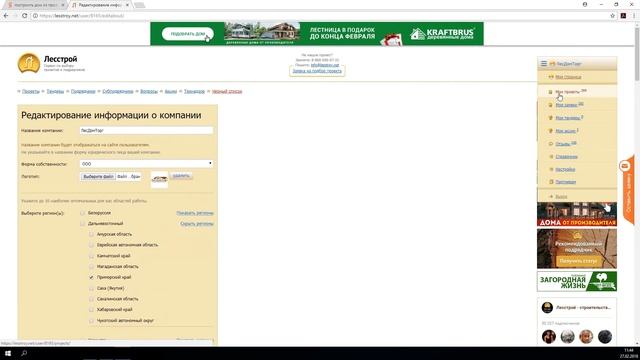Open Тренажер in the top navigation
The width and height of the screenshot is (640, 360).
pos(194,91)
